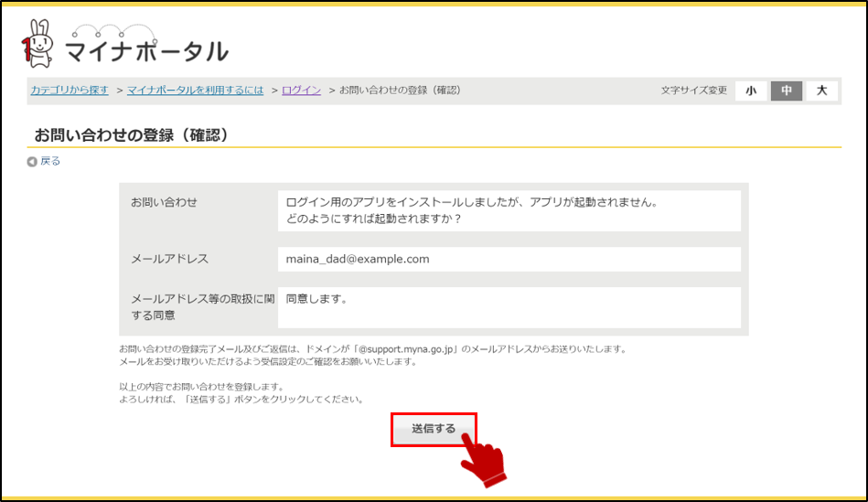Viewport: 868px width, 502px height.
Task: Open マイナポータルを利用するには breadcrumb link
Action: tap(196, 91)
